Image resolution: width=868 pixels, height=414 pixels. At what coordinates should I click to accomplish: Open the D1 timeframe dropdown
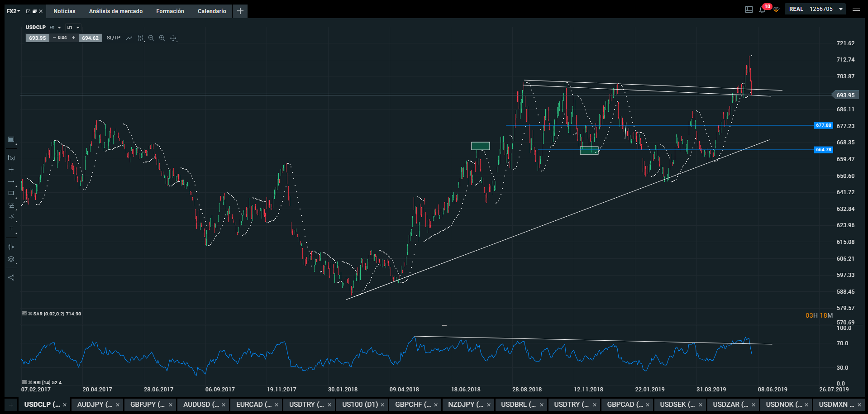[73, 27]
